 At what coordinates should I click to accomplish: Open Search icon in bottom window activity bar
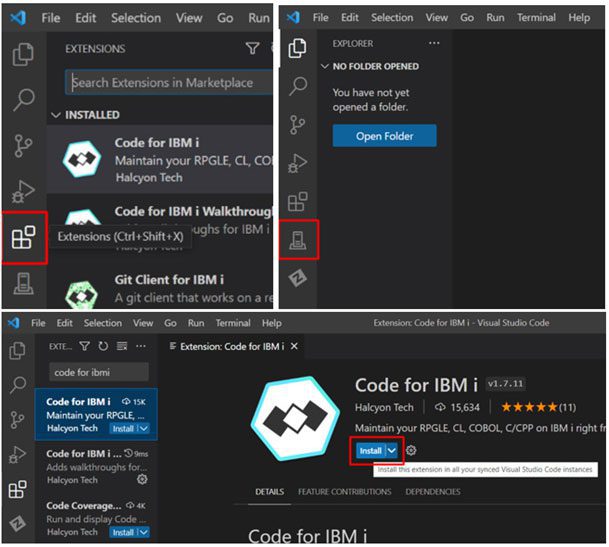17,385
